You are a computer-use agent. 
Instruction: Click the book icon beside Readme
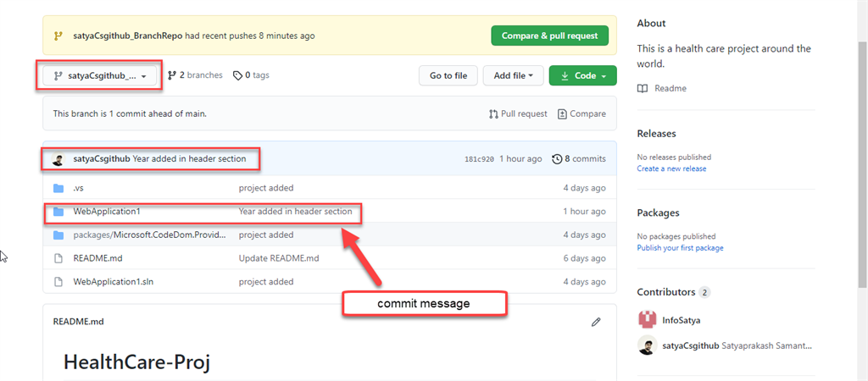pyautogui.click(x=643, y=88)
